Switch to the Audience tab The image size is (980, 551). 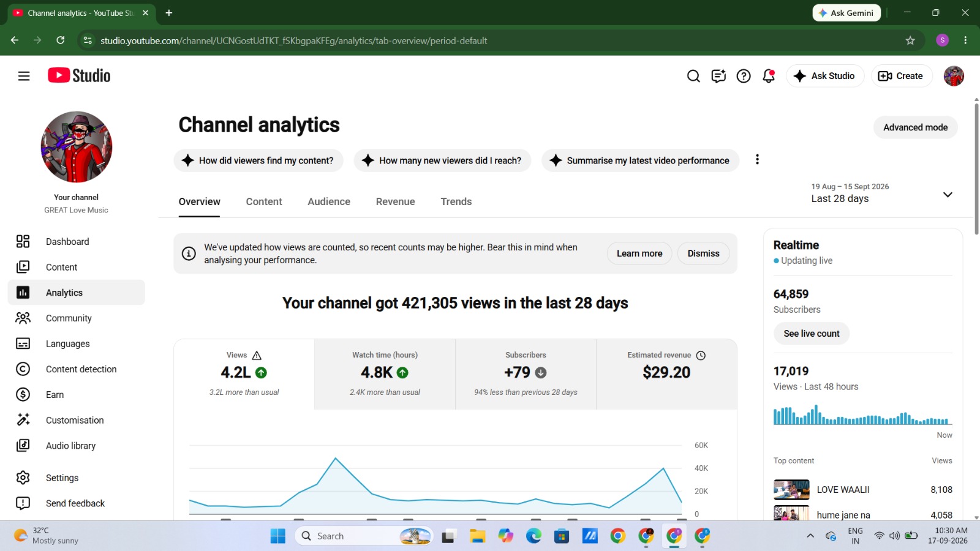(x=329, y=202)
